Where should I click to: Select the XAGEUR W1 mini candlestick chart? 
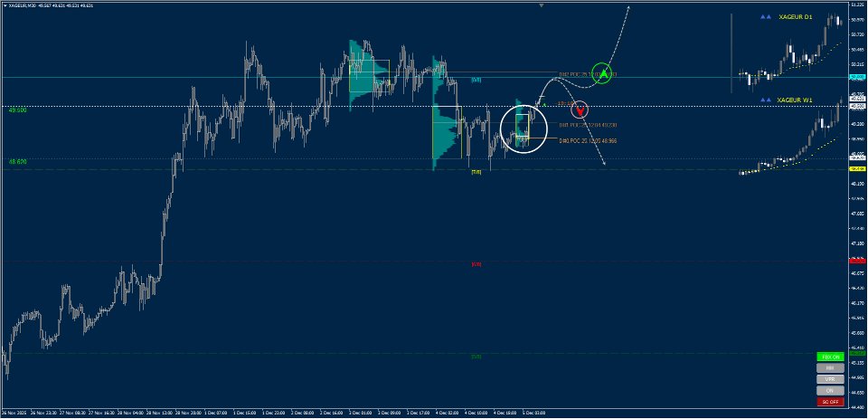pos(790,138)
